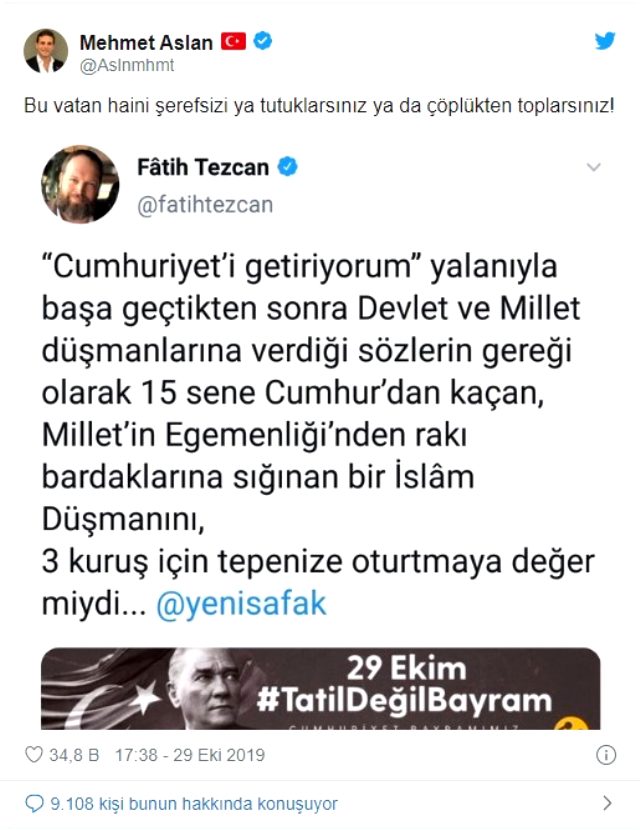640x830 pixels.
Task: Click the Turkish flag emoji
Action: 233,41
